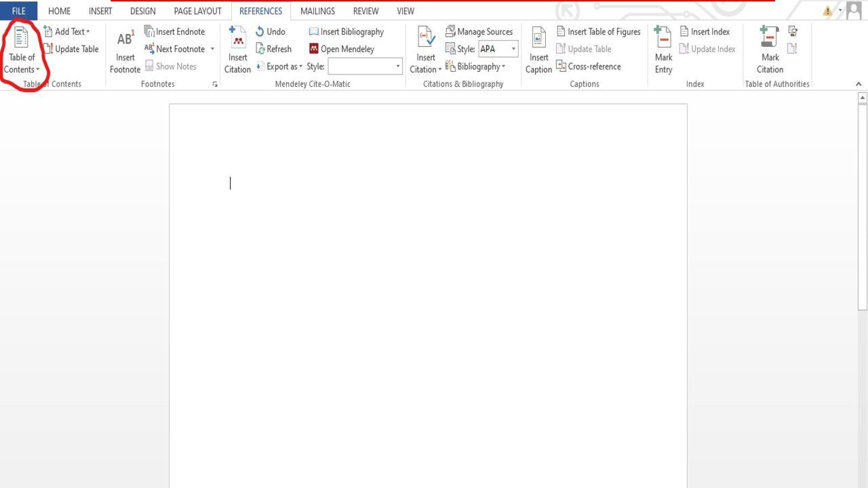
Task: Open the FILE tab
Action: 18,11
